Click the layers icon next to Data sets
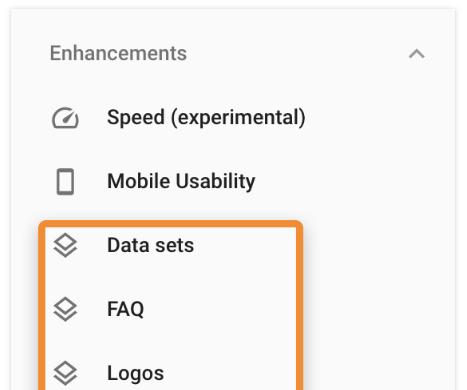The height and width of the screenshot is (390, 467). (x=65, y=246)
